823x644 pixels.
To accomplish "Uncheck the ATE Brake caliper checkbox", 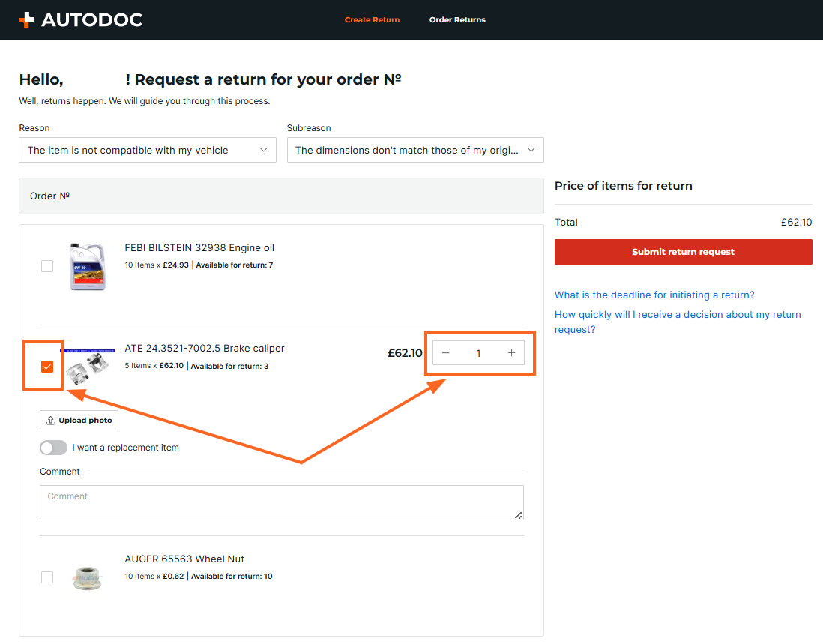I will point(47,367).
